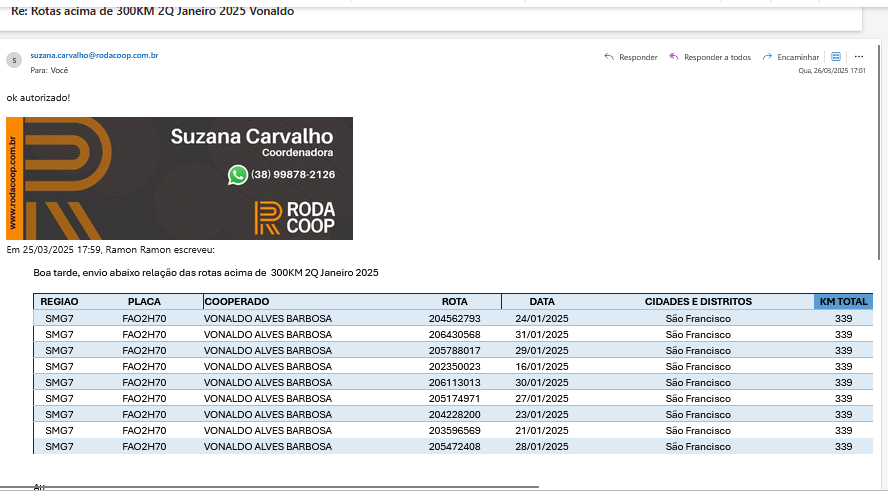Click the REGIAO column header
The width and height of the screenshot is (888, 491).
coord(59,302)
